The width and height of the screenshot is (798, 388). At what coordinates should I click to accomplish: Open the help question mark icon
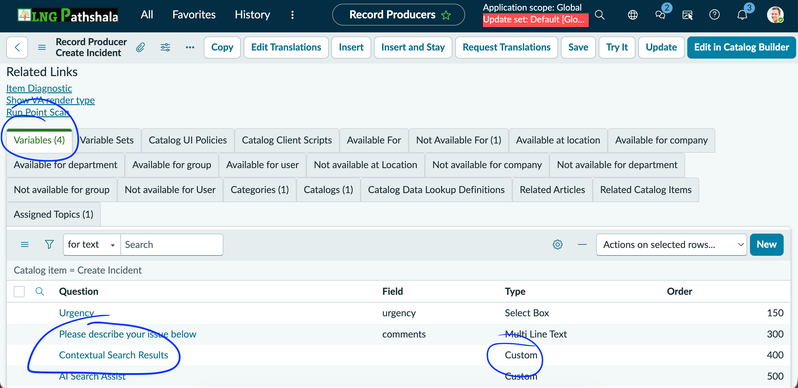pyautogui.click(x=715, y=15)
